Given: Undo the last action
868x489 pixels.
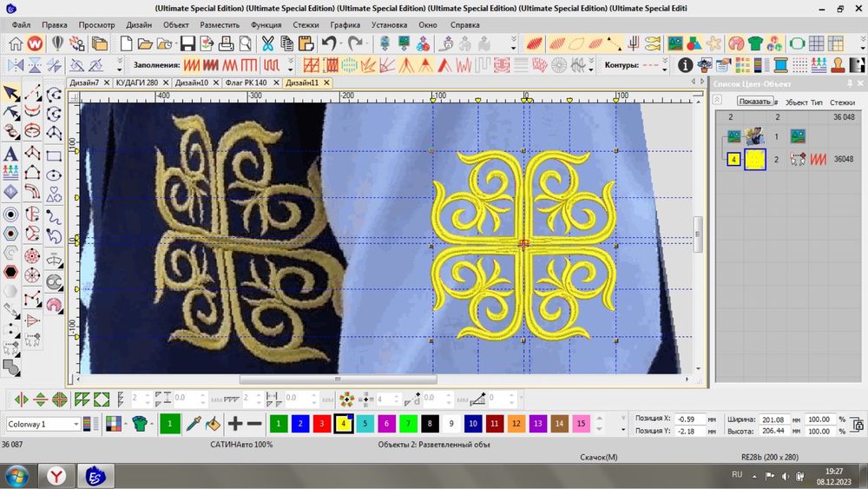Looking at the screenshot, I should 329,43.
